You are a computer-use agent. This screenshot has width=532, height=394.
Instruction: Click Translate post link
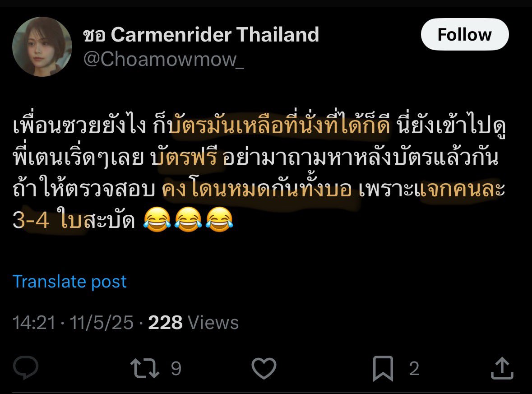[69, 282]
